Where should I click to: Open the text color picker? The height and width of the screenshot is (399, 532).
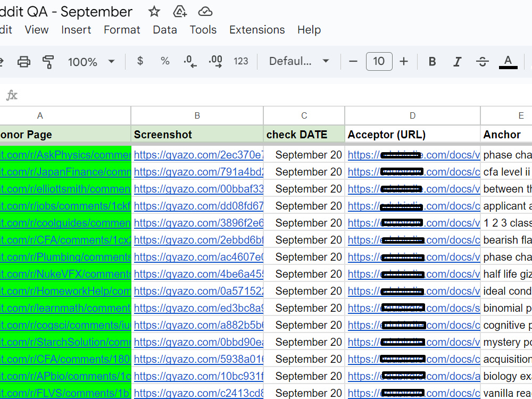[x=508, y=62]
